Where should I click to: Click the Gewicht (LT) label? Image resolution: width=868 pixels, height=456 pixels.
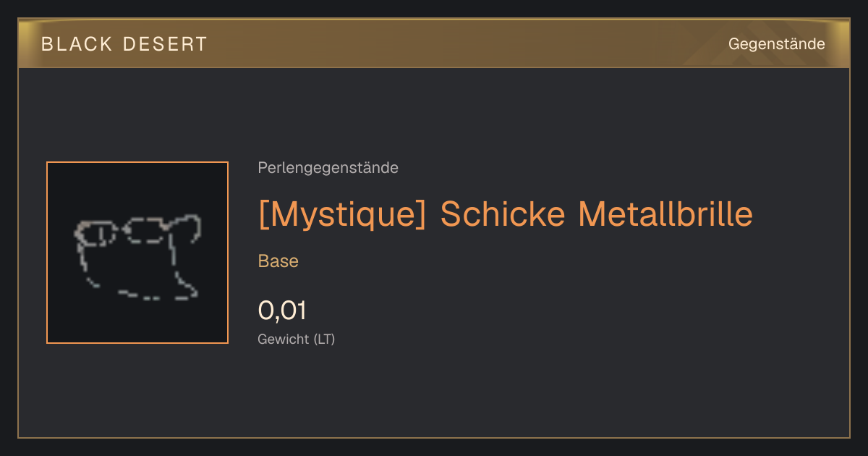pos(297,339)
